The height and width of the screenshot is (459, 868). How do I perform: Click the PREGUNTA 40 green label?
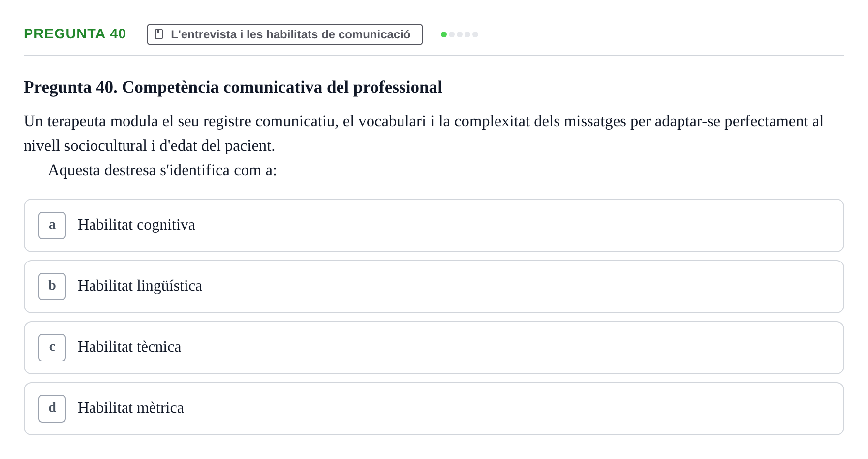pyautogui.click(x=75, y=33)
